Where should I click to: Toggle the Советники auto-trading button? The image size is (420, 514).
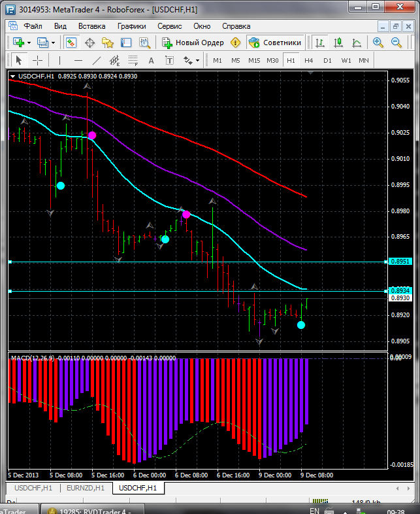coord(275,43)
